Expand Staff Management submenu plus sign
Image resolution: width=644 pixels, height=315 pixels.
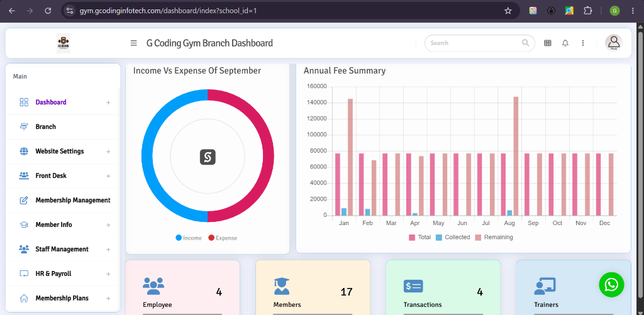tap(108, 249)
